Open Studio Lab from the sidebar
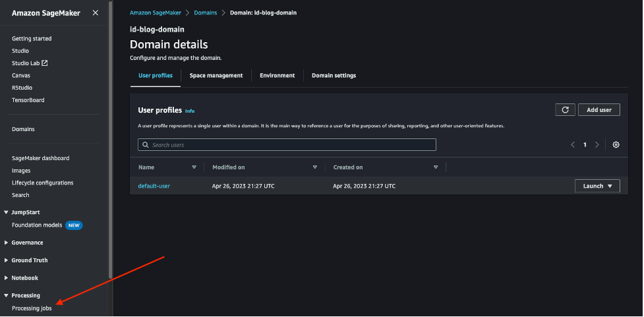The image size is (644, 317). click(26, 63)
